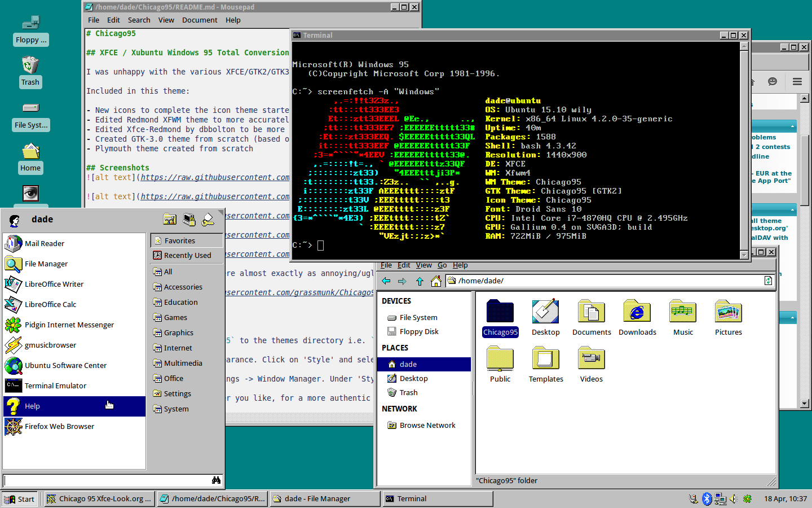This screenshot has width=812, height=508.
Task: Open the volume speaker tray icon
Action: (734, 499)
